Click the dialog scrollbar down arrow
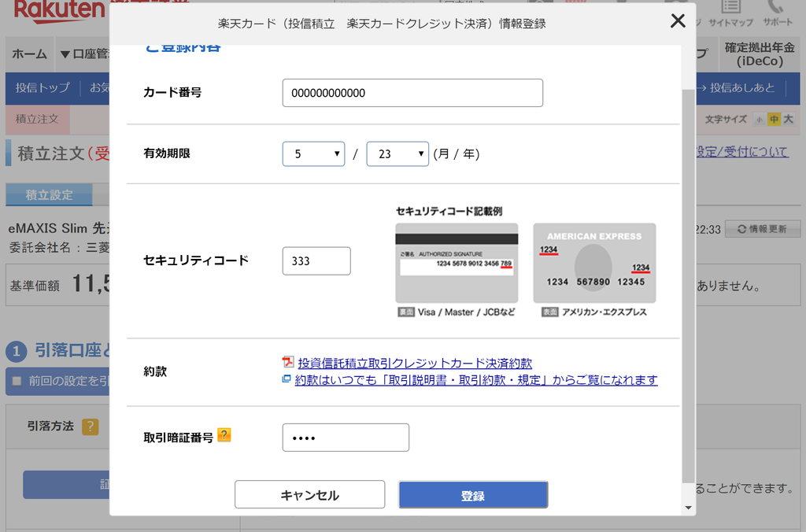Viewport: 806px width, 532px height. [688, 508]
